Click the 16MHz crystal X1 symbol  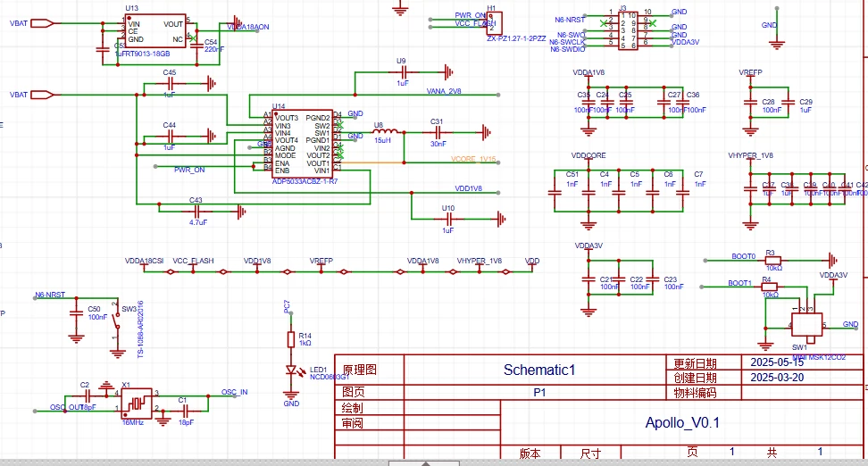coord(136,403)
